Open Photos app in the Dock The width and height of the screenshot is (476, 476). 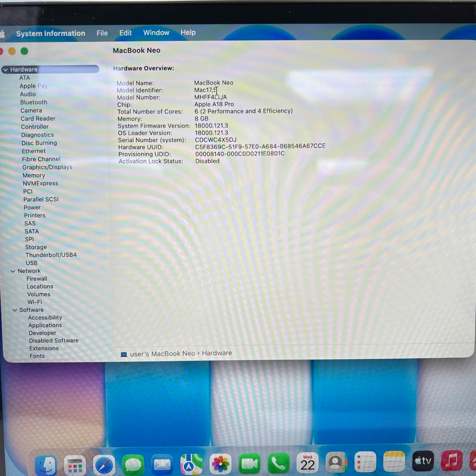coord(220,464)
